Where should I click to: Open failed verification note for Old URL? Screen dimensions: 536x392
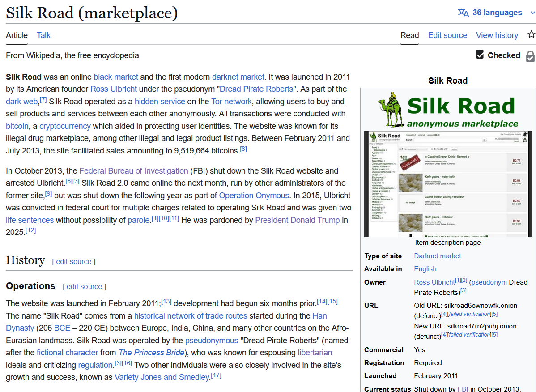click(x=469, y=314)
